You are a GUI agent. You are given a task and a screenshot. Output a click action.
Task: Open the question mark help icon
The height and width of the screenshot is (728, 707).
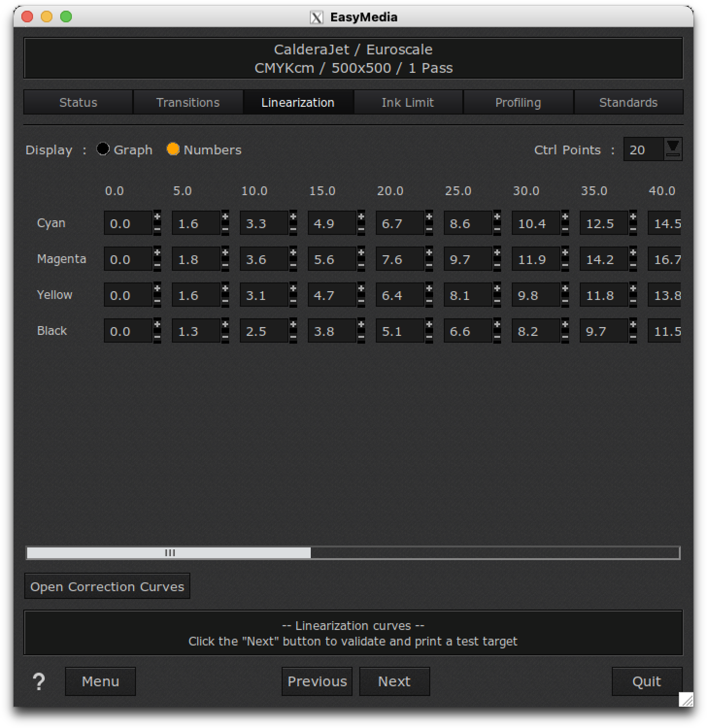[x=39, y=681]
